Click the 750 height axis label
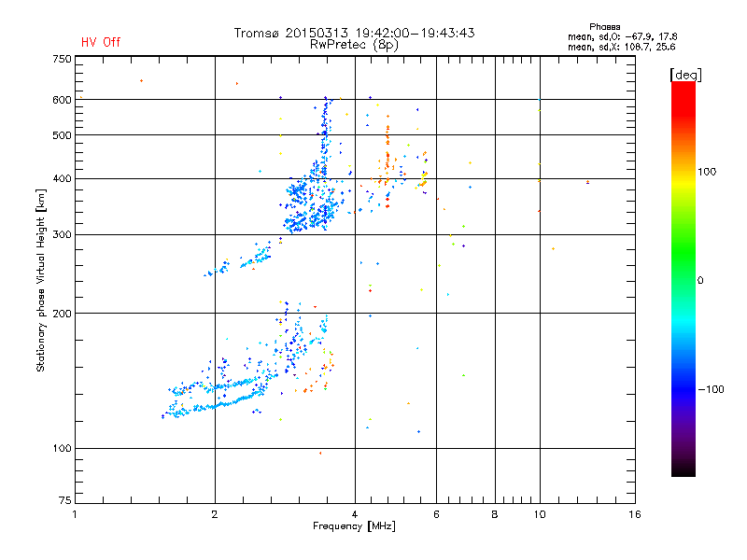 pyautogui.click(x=62, y=59)
